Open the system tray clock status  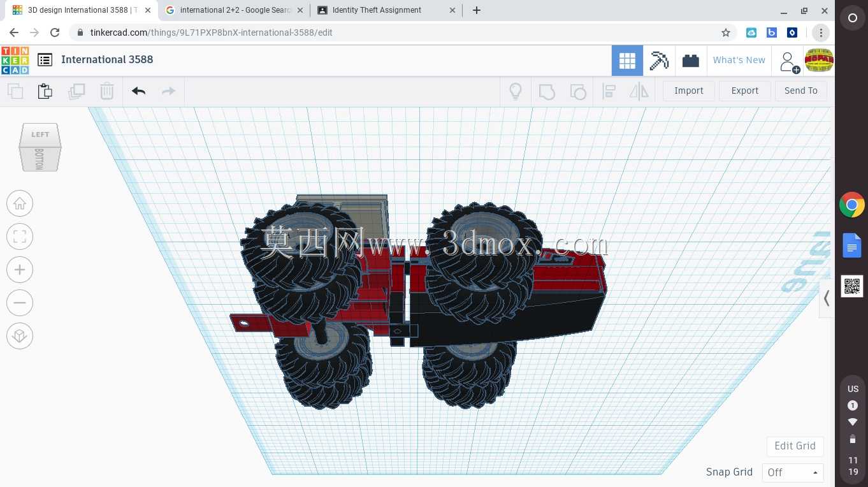tap(853, 432)
